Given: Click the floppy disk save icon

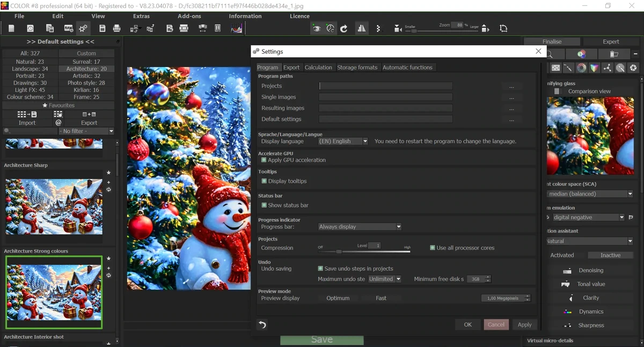Looking at the screenshot, I should (x=102, y=28).
